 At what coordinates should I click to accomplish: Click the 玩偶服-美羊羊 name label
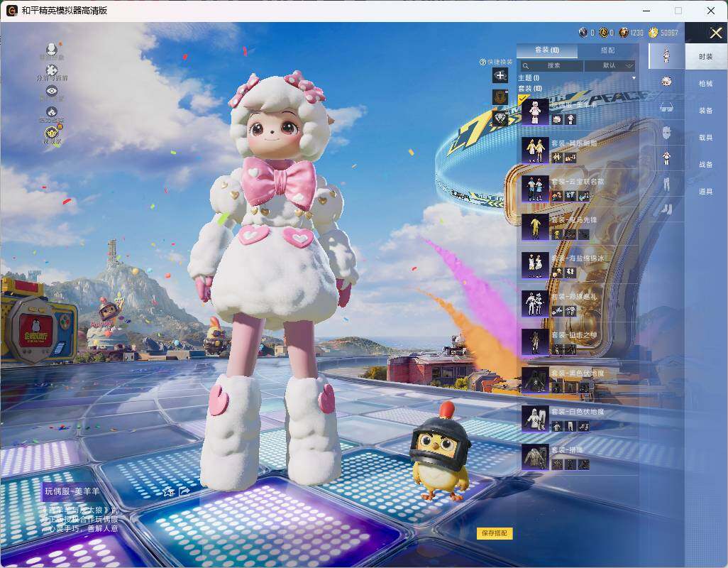click(x=72, y=491)
